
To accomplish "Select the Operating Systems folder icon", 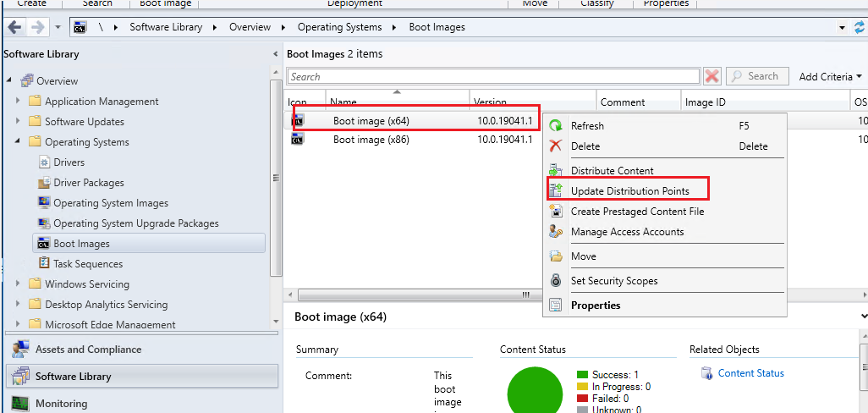I will click(35, 141).
